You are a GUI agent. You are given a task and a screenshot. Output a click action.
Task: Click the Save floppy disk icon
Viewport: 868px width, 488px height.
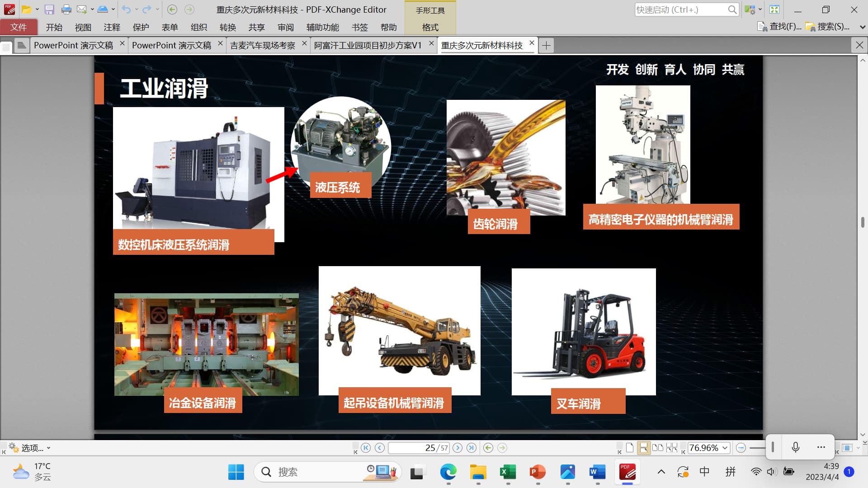coord(49,9)
